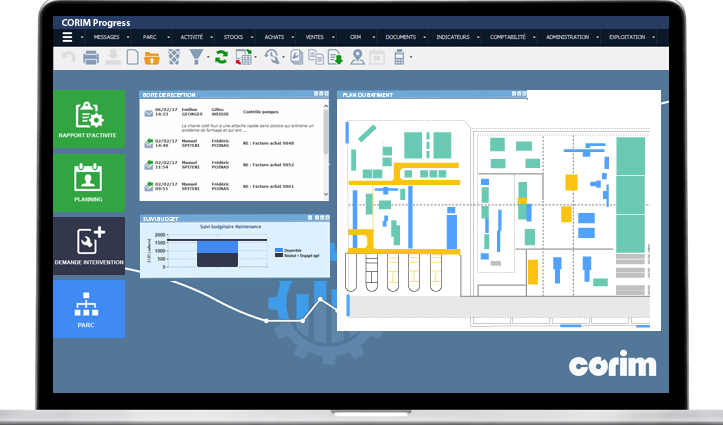723x425 pixels.
Task: Open the ACTIVITÉ menu
Action: point(192,37)
